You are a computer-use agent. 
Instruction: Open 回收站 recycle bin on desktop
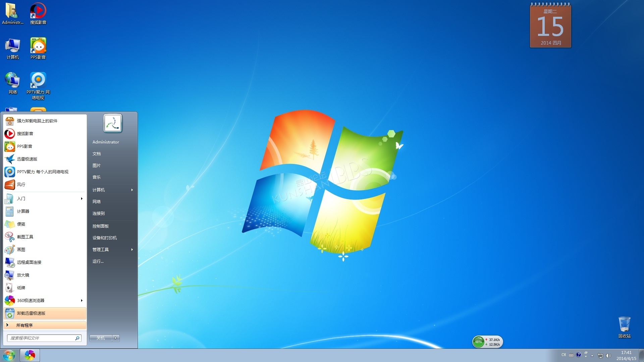[624, 327]
